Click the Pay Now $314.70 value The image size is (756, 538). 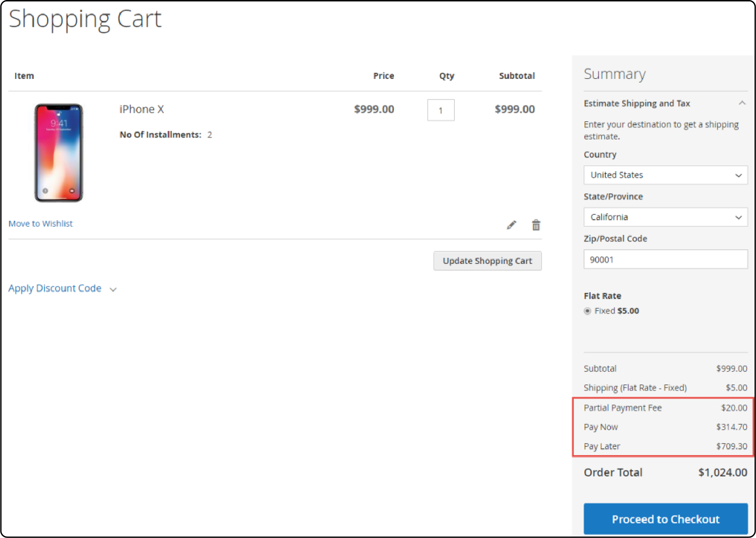[x=731, y=427]
